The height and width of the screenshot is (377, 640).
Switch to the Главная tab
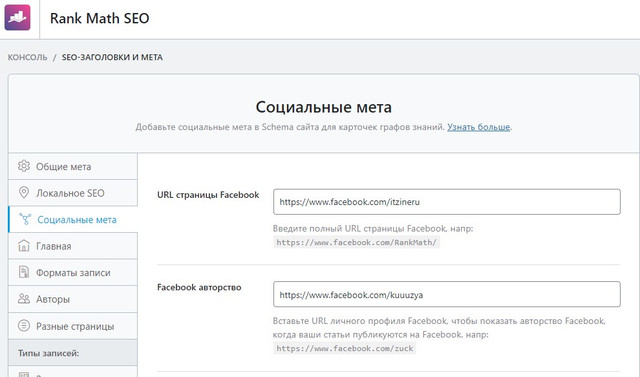[73, 246]
